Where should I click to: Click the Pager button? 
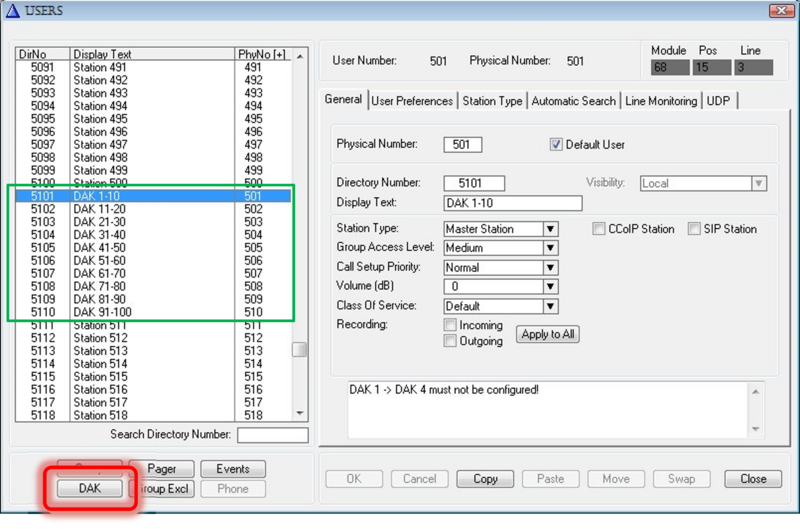tap(162, 469)
